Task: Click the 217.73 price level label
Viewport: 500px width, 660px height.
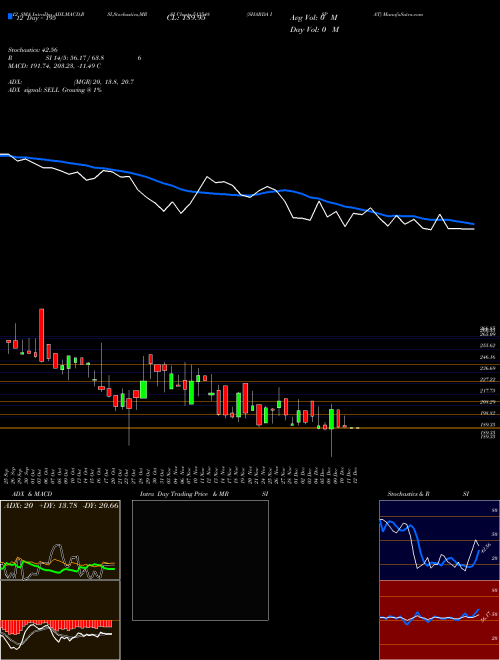Action: pyautogui.click(x=488, y=391)
